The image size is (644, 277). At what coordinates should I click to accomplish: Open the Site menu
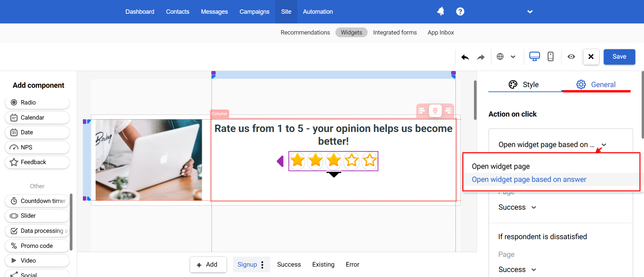point(286,12)
